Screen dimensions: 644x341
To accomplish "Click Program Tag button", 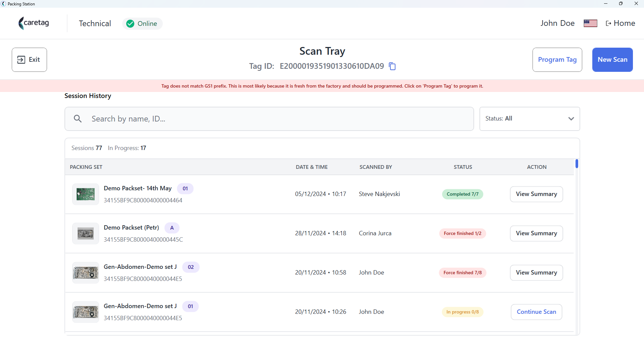I will tap(557, 60).
